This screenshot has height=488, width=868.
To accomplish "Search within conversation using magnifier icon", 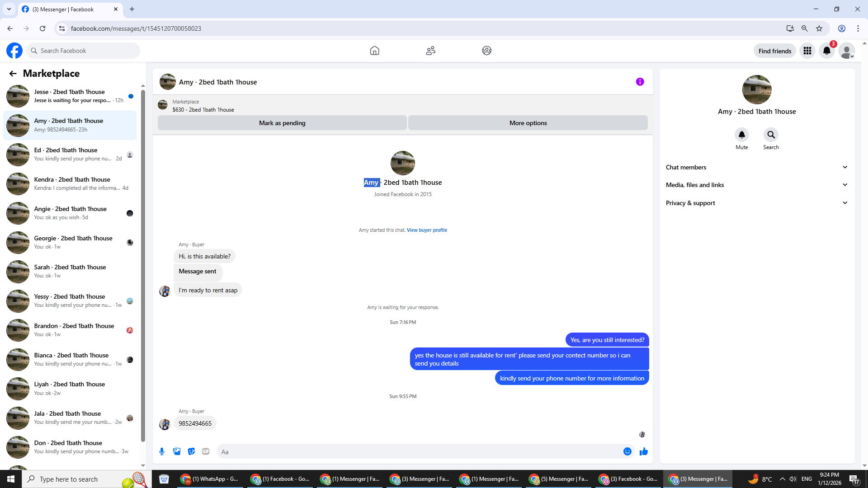I will (x=771, y=135).
